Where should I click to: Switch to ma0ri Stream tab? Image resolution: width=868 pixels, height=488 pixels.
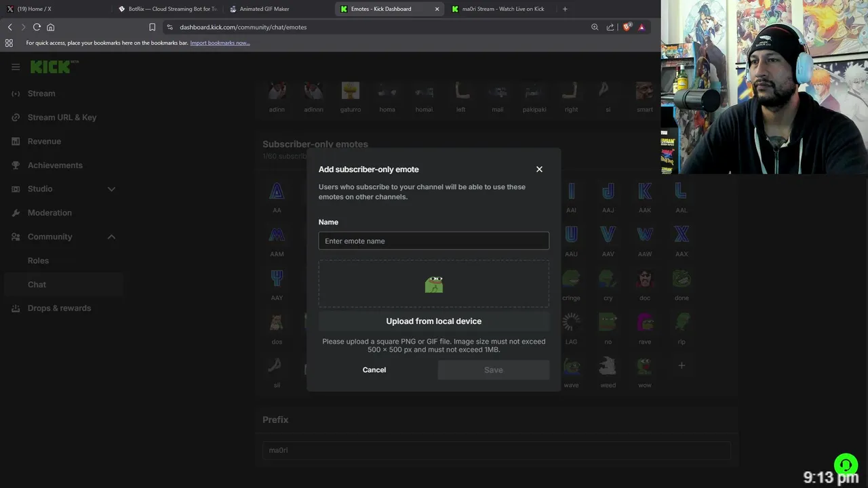click(x=502, y=9)
